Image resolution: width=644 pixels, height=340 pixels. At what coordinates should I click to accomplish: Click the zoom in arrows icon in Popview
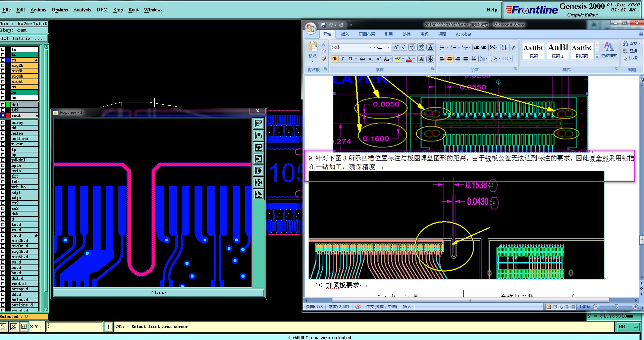(x=259, y=183)
